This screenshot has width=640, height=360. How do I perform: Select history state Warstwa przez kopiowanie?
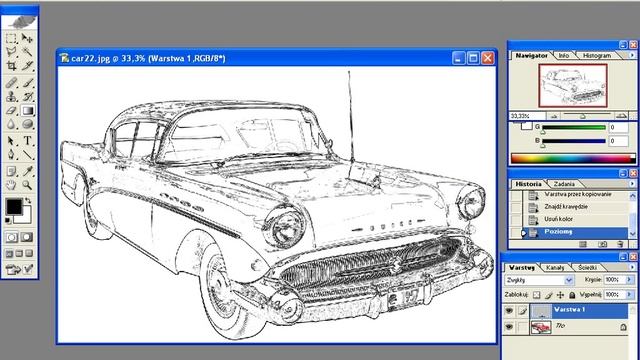(577, 195)
